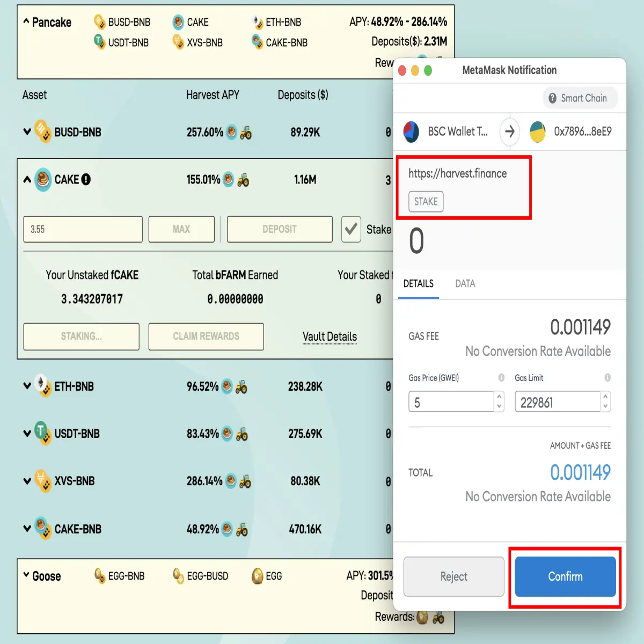The height and width of the screenshot is (644, 644).
Task: Reject the MetaMask transaction
Action: tap(453, 576)
